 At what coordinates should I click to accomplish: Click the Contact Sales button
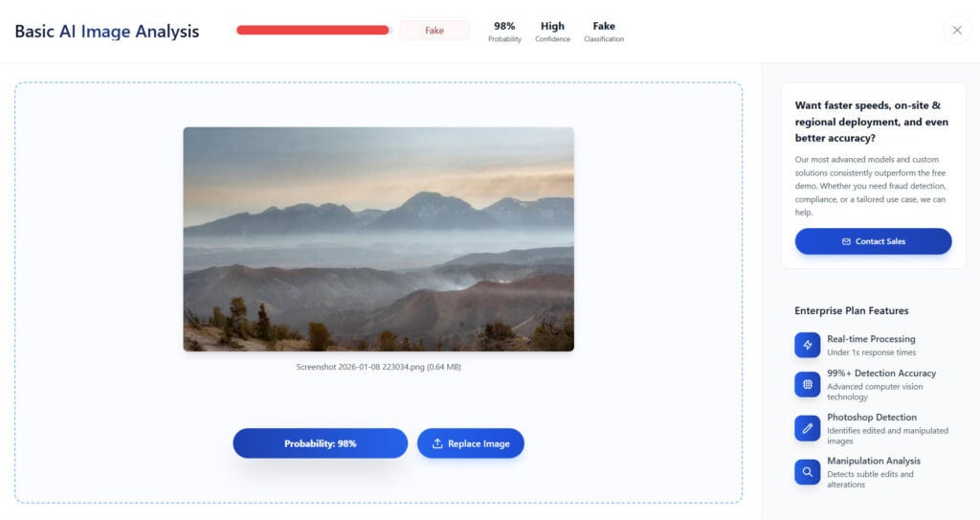tap(873, 241)
